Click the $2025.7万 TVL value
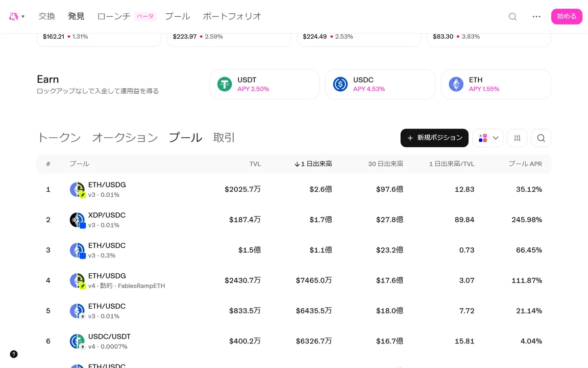Viewport: 588px width, 368px height. [x=243, y=189]
